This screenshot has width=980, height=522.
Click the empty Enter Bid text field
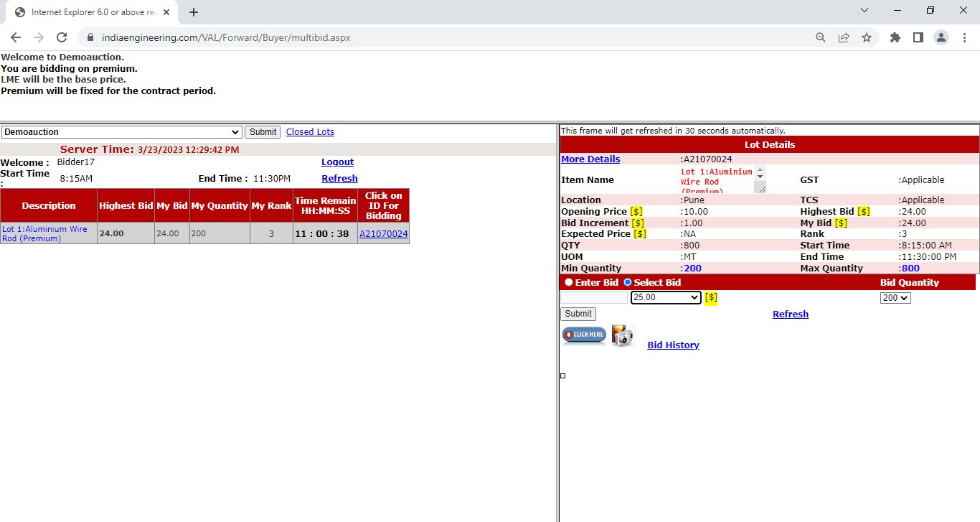coord(593,297)
